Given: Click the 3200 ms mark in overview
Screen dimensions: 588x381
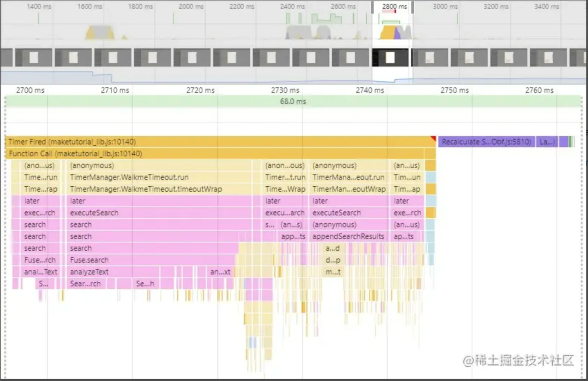Looking at the screenshot, I should click(496, 6).
